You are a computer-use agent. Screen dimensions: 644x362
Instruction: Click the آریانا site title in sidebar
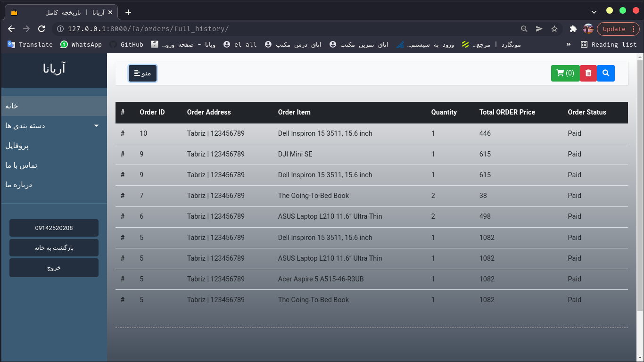[x=54, y=69]
